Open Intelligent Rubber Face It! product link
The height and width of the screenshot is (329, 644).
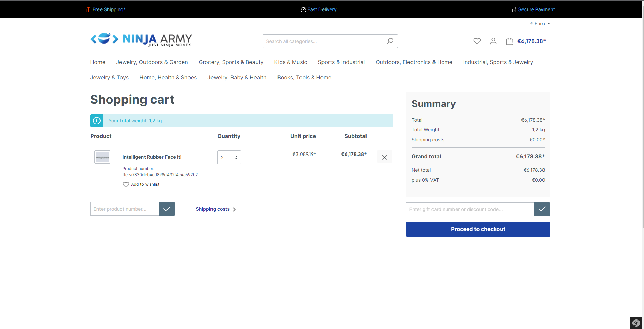pyautogui.click(x=152, y=157)
